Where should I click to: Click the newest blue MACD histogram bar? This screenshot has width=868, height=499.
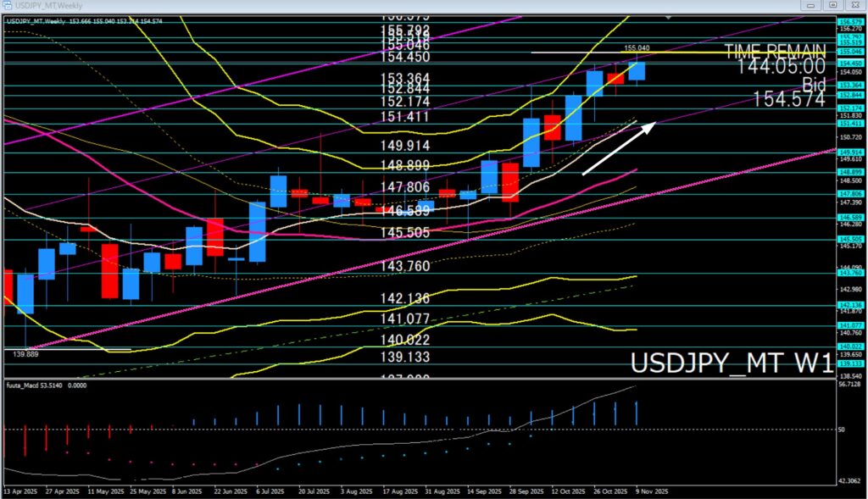[x=637, y=413]
